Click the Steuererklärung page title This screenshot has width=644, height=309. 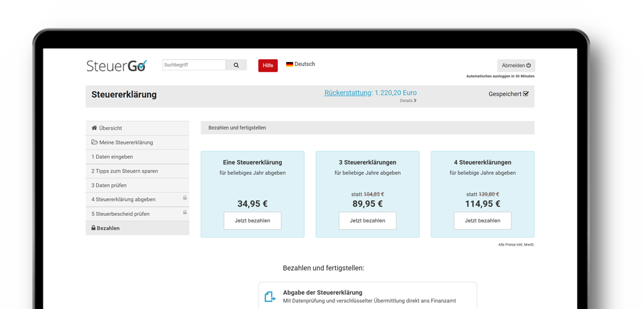[x=124, y=94]
